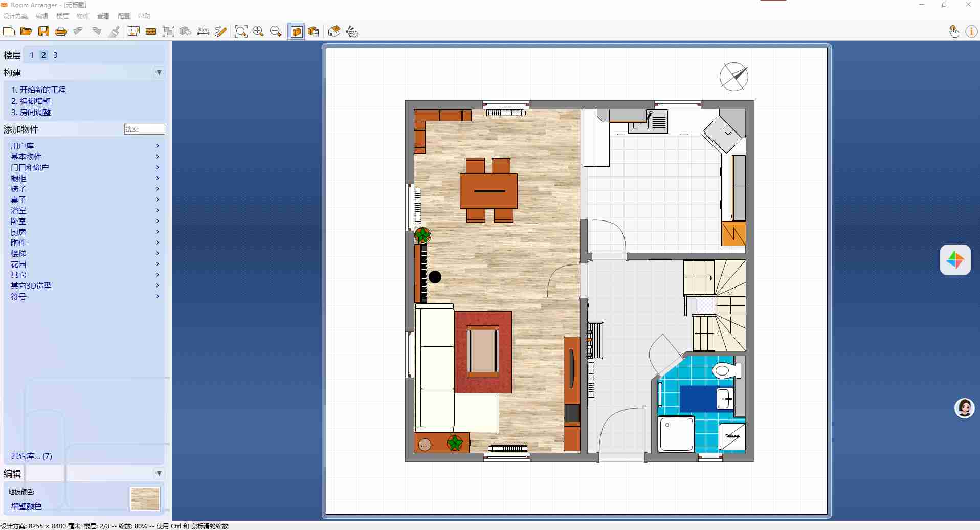
Task: Click the compass symbol on the floor plan
Action: (734, 77)
